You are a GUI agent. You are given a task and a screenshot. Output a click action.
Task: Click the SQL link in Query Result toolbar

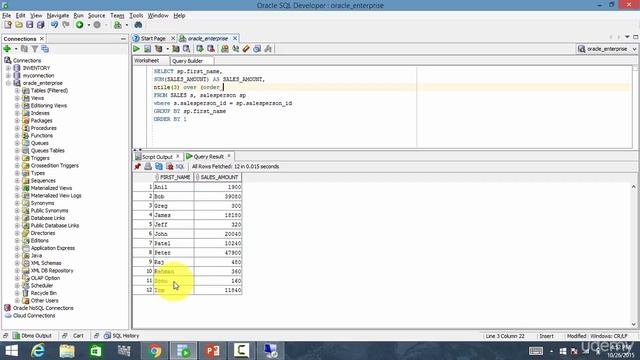point(180,167)
